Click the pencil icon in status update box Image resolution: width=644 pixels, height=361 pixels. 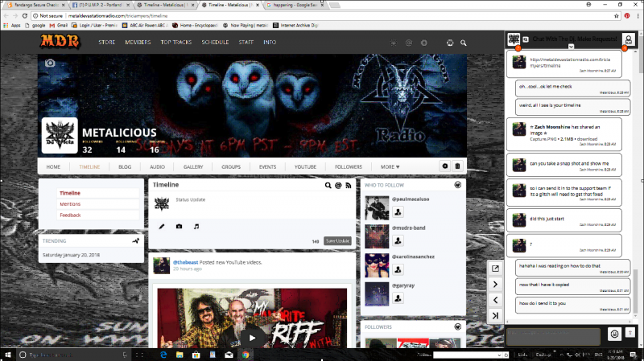(x=161, y=227)
